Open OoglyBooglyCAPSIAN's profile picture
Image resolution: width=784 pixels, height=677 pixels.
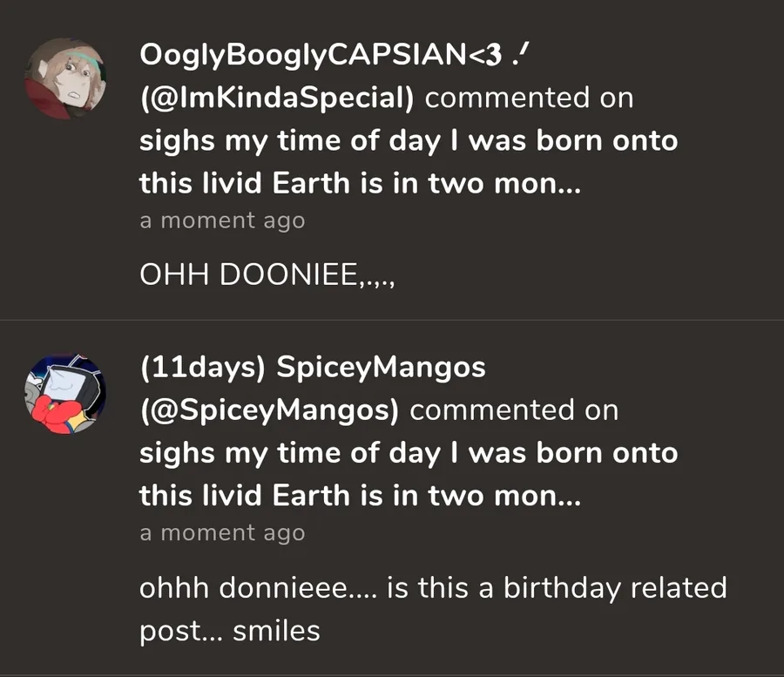pos(65,79)
